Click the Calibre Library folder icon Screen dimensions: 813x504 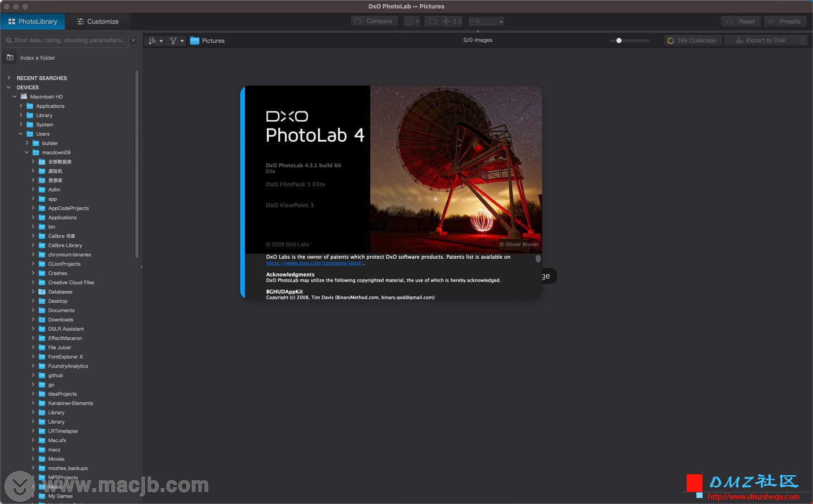tap(42, 245)
